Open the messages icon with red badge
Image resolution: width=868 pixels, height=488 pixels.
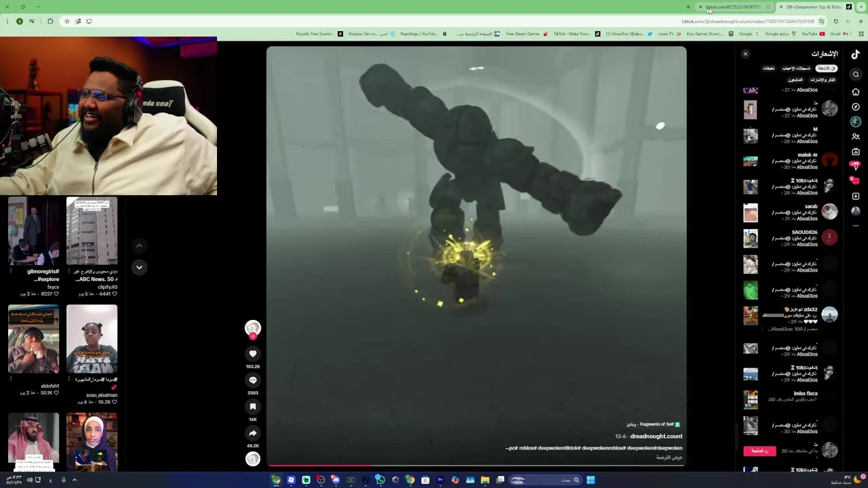pyautogui.click(x=856, y=181)
